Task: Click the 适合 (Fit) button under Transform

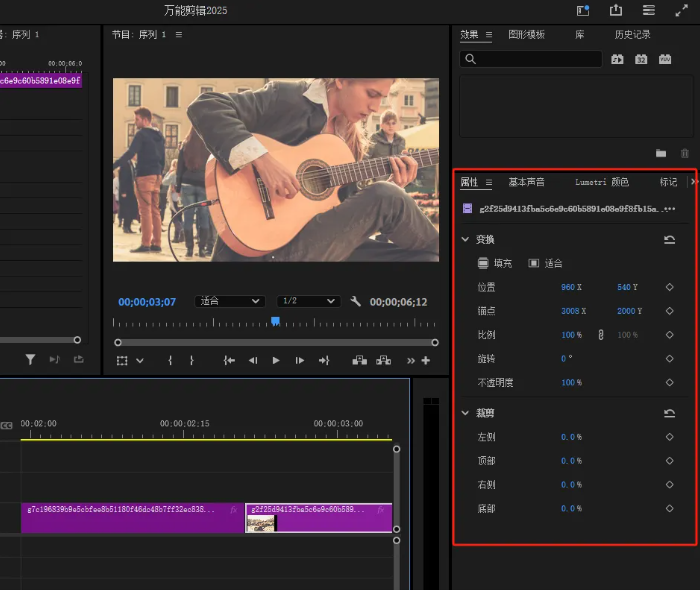Action: click(546, 263)
